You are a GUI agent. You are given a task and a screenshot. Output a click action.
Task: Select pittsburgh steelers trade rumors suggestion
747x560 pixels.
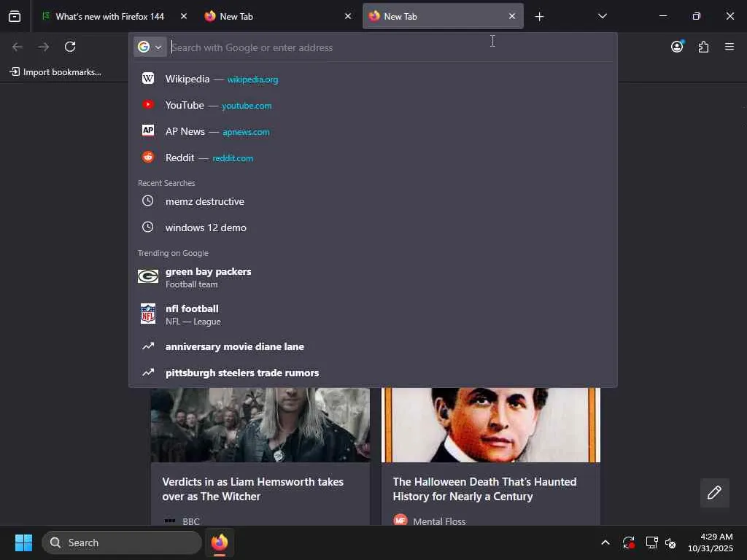[373, 373]
